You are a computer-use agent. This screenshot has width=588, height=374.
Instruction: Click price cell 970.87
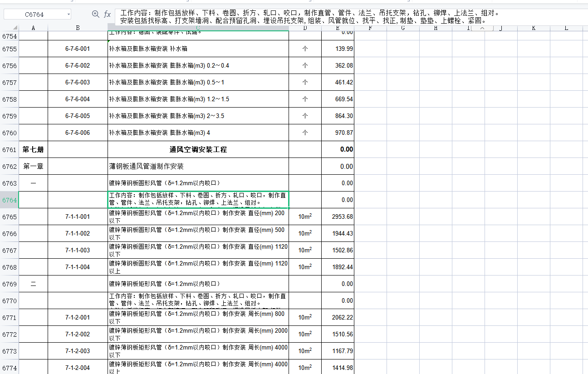coord(338,133)
